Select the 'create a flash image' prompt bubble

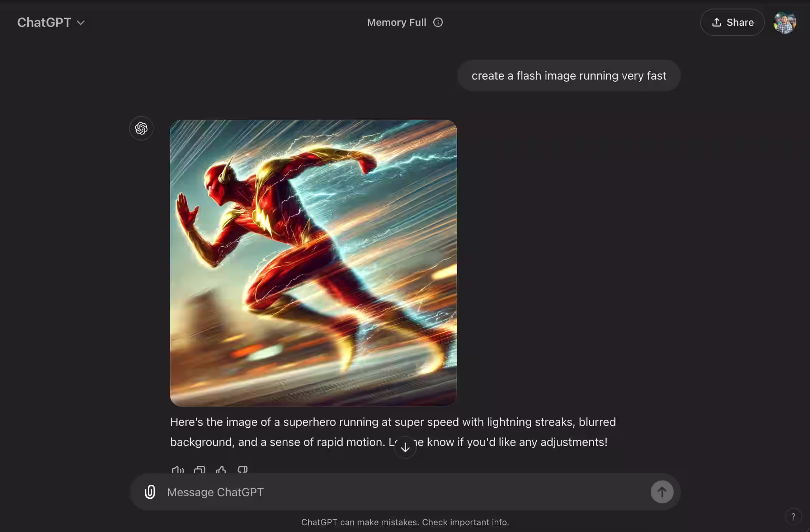tap(569, 75)
